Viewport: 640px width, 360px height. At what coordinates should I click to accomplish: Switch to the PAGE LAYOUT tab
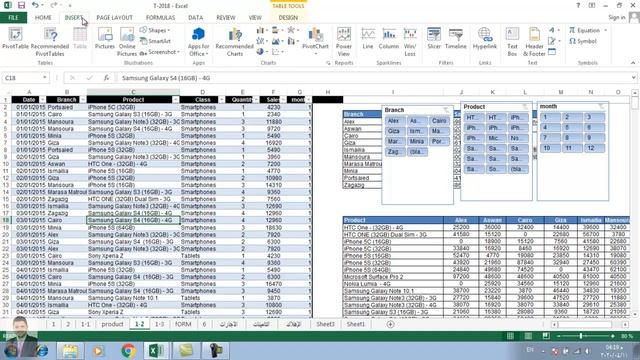point(114,18)
